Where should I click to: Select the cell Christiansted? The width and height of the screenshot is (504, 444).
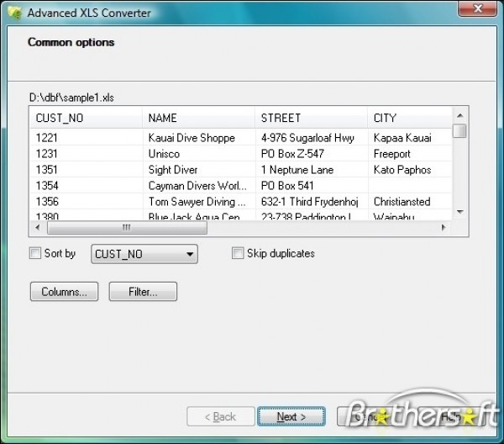pos(410,202)
